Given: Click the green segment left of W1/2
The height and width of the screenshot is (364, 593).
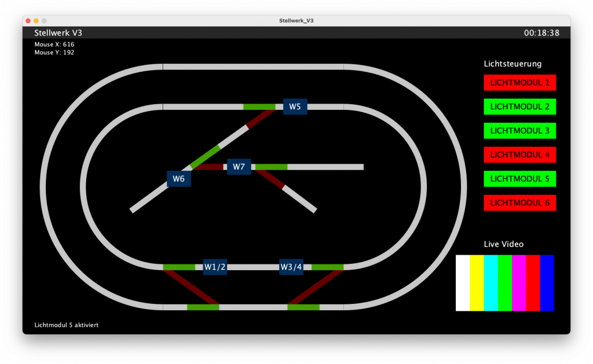Looking at the screenshot, I should [179, 267].
